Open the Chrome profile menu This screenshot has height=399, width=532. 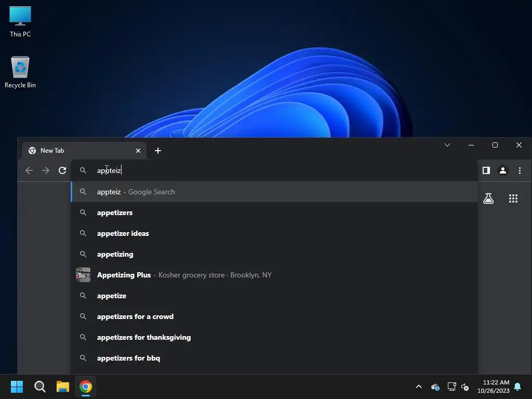(503, 170)
